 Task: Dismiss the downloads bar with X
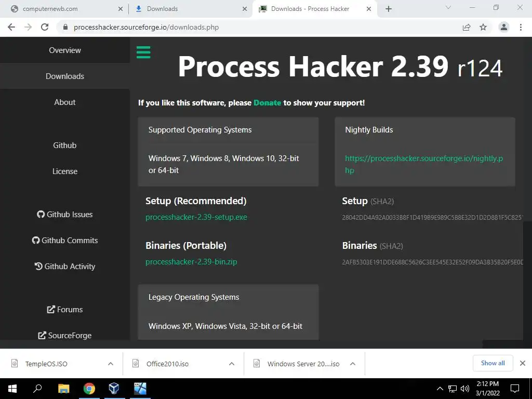(523, 363)
